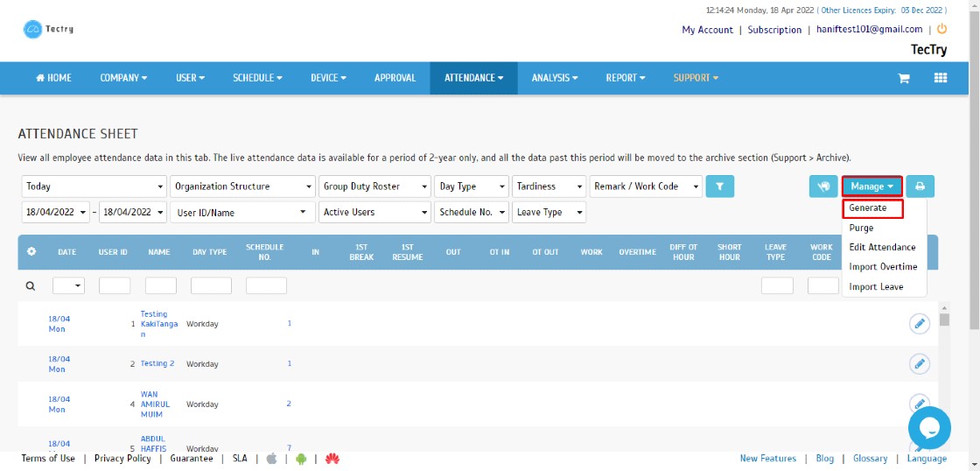Open the Day Type dropdown

click(472, 186)
